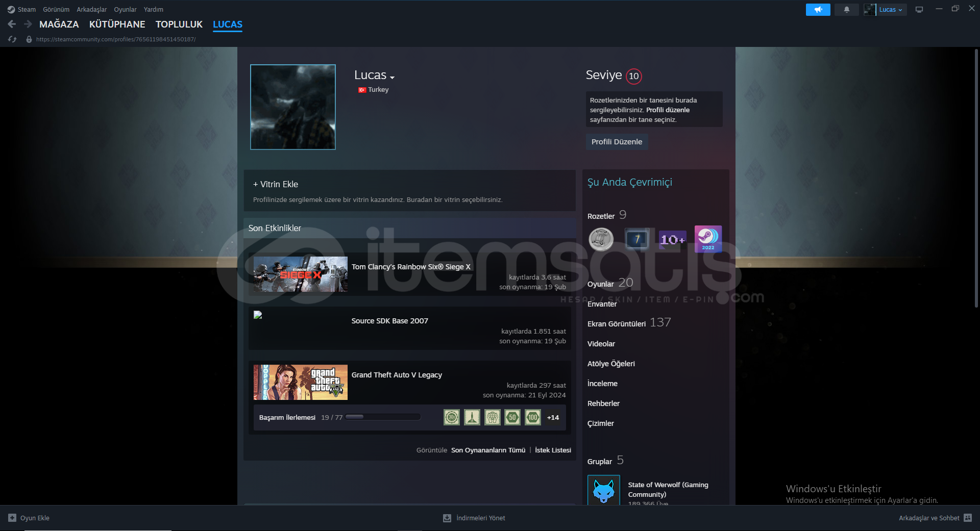Screen dimensions: 980x531
Task: Switch to Big Picture monitor icon
Action: (919, 10)
